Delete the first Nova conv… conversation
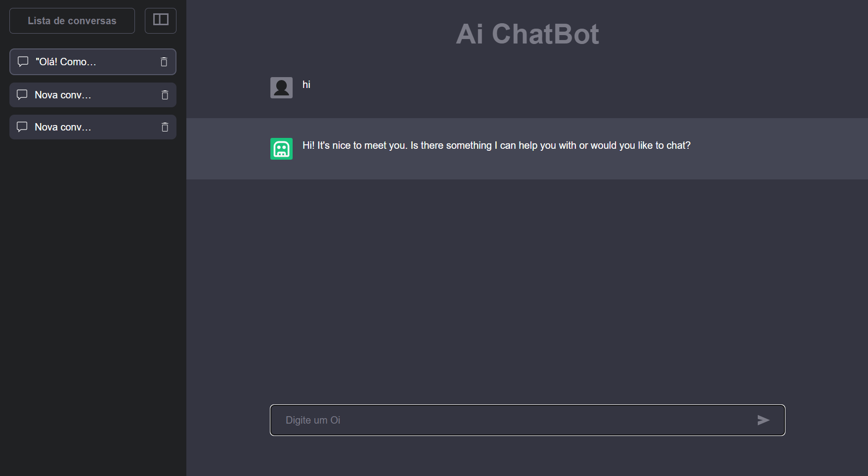The height and width of the screenshot is (476, 868). pyautogui.click(x=165, y=95)
